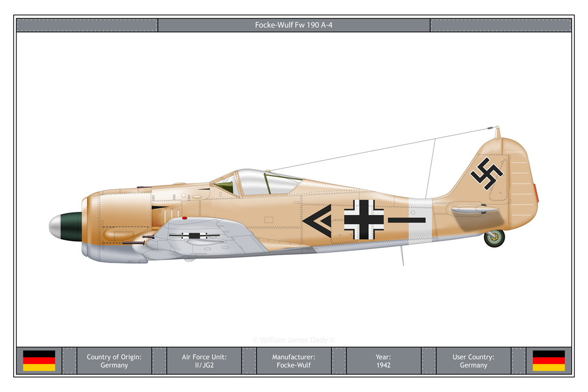This screenshot has width=588, height=392.
Task: Click the horizontal black bar marking on the fuselage
Action: [x=407, y=220]
